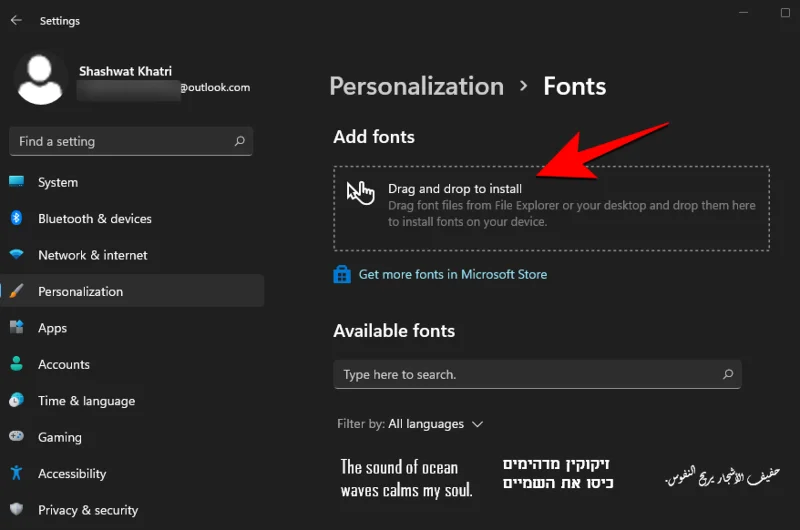Open the user profile avatar picture
Screen dimensions: 800x530
point(40,79)
